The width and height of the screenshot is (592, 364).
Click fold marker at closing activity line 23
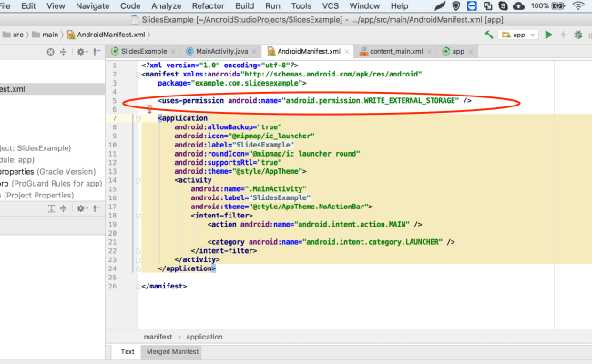138,260
